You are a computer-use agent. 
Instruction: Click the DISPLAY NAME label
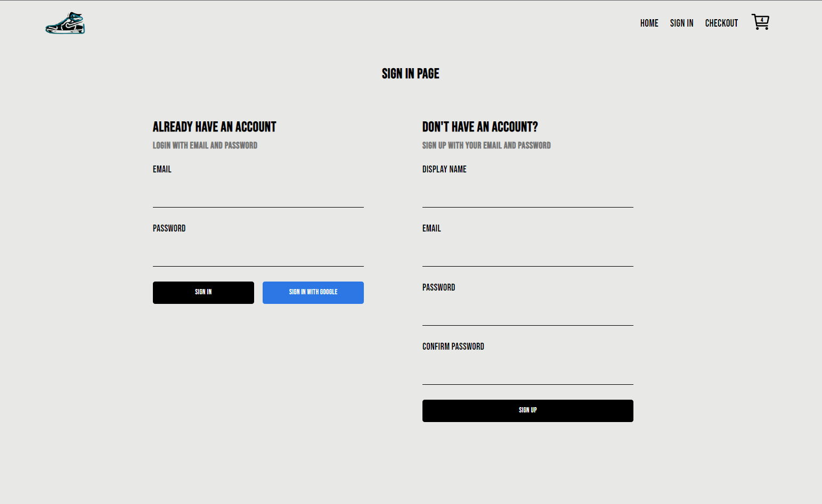tap(444, 169)
